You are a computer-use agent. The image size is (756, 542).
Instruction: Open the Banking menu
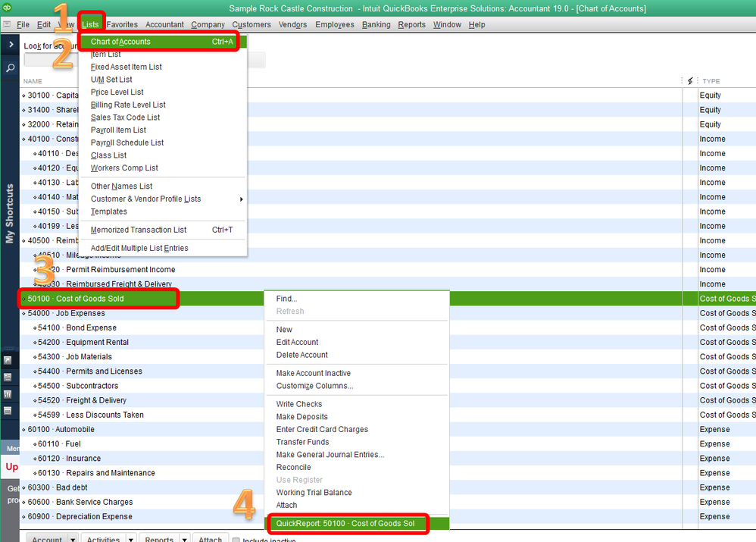click(376, 24)
